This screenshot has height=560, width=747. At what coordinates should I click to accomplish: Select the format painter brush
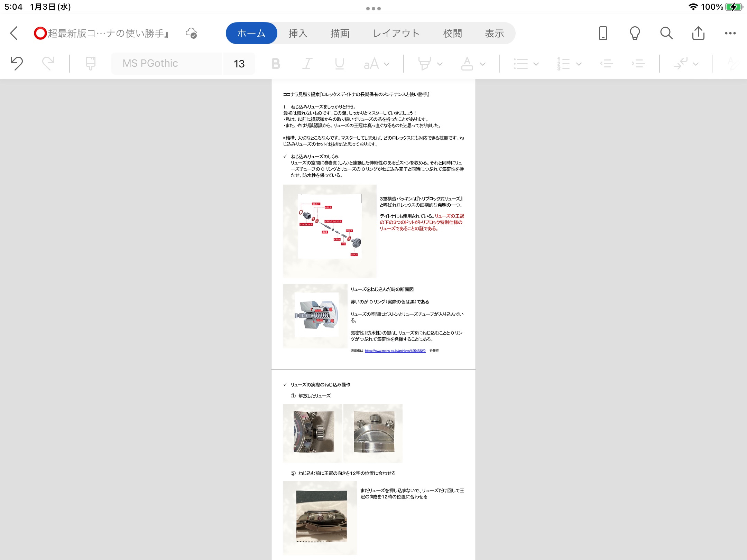tap(90, 63)
